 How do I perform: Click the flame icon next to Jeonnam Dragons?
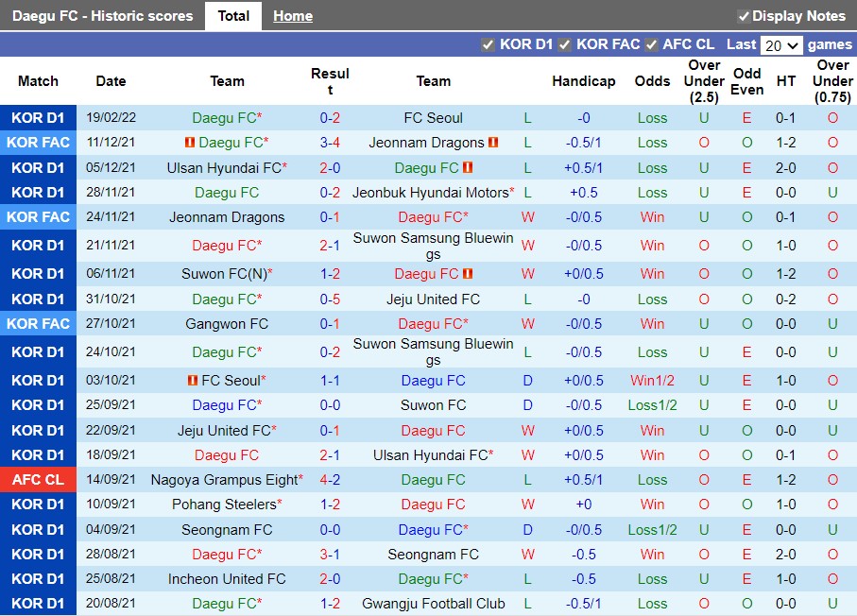(494, 143)
